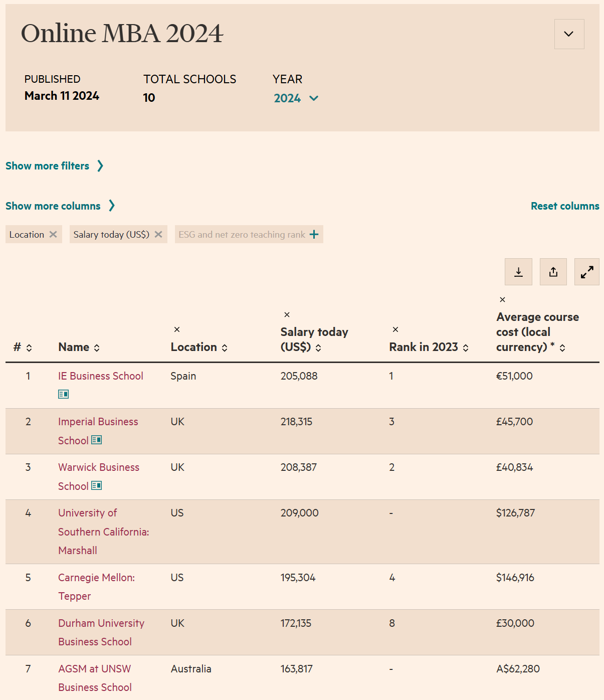Collapse the Online MBA 2024 header panel
This screenshot has width=604, height=700.
click(569, 34)
